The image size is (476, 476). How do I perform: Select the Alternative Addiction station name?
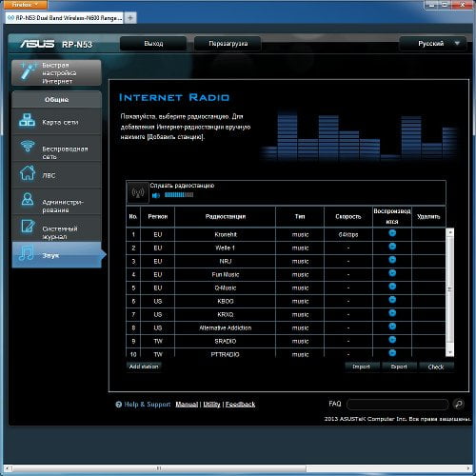[226, 327]
